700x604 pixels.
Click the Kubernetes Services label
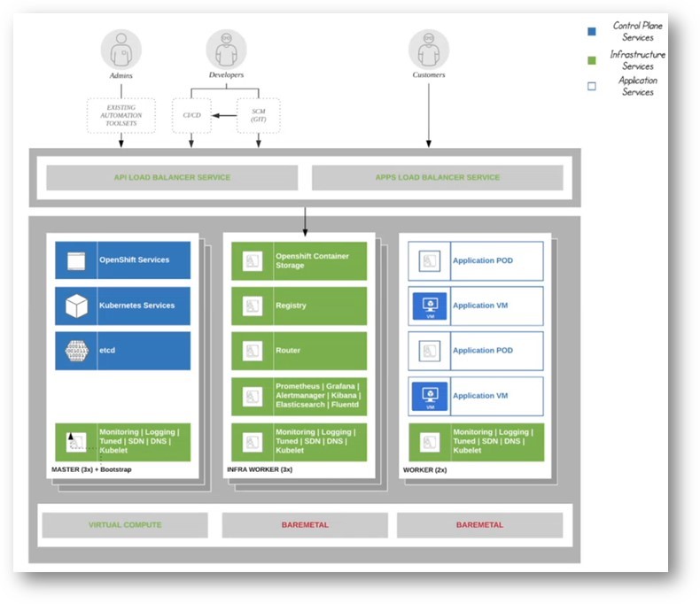tap(137, 306)
